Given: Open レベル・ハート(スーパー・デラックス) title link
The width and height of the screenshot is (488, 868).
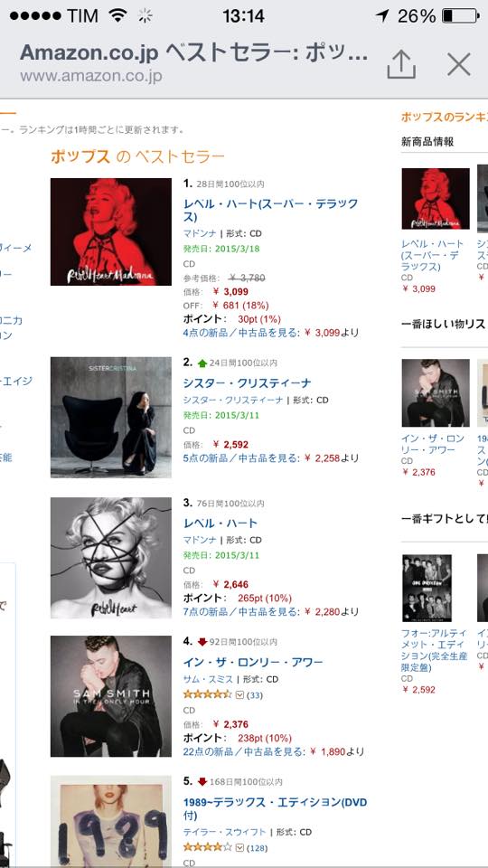Looking at the screenshot, I should pyautogui.click(x=270, y=210).
